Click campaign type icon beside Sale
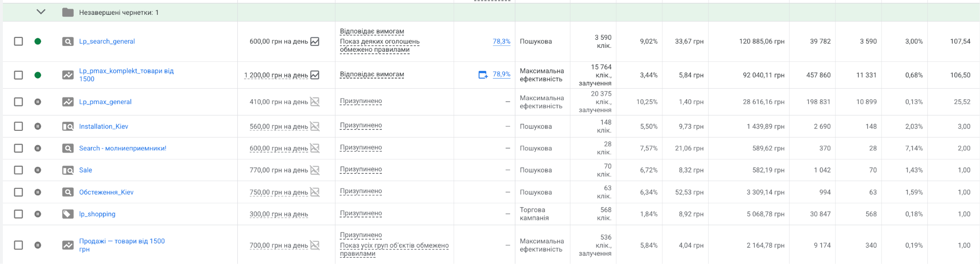 coord(68,170)
